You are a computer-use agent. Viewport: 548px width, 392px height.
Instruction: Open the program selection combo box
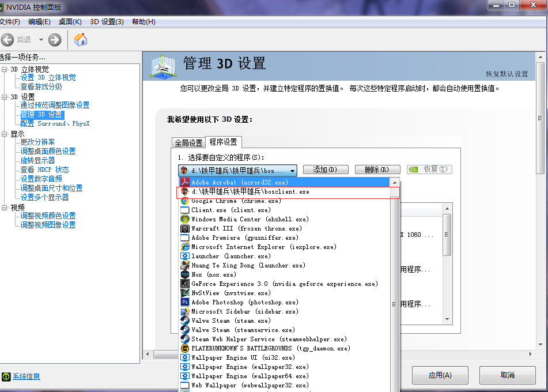(237, 170)
